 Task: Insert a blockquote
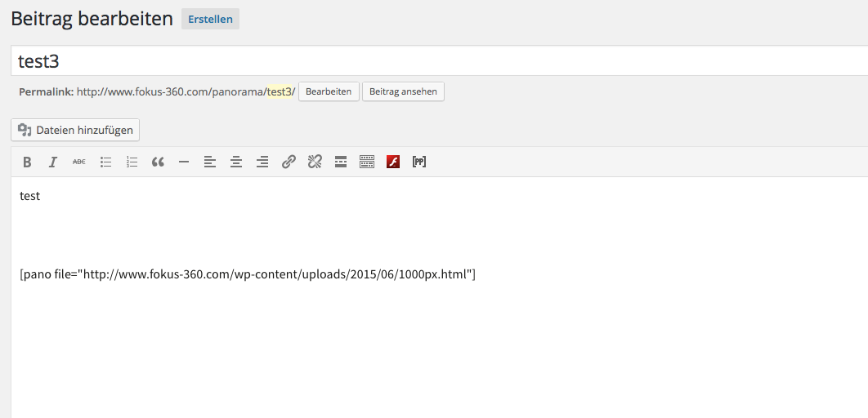158,162
